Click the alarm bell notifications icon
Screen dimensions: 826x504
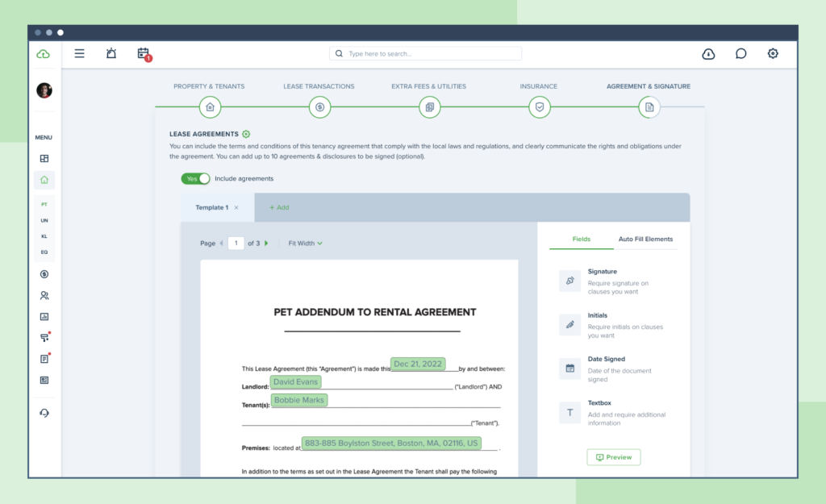pos(111,53)
